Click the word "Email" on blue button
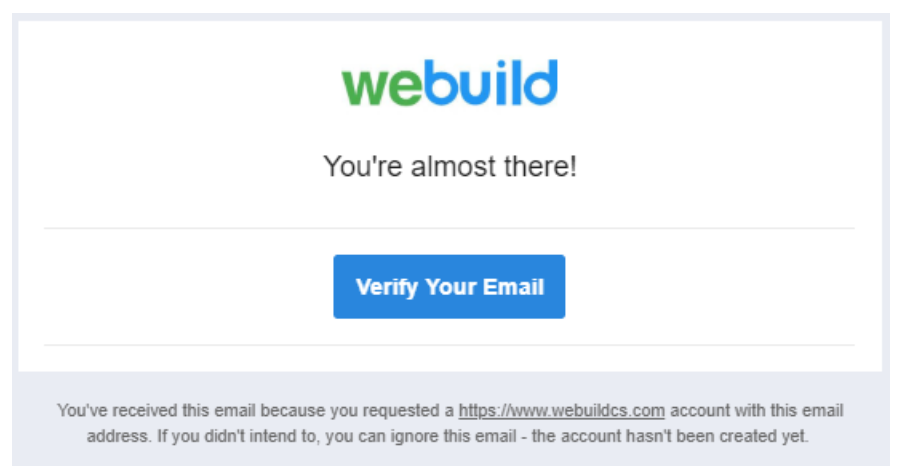The width and height of the screenshot is (900, 474). click(513, 286)
